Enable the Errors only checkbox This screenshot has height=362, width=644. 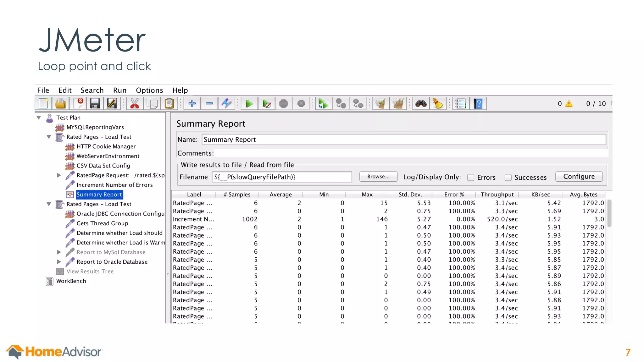click(471, 178)
